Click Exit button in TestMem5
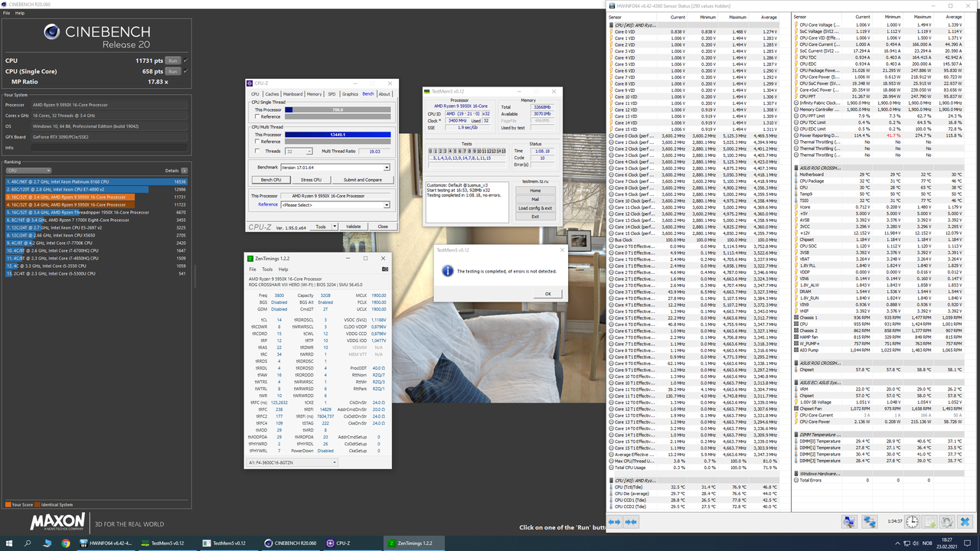The image size is (980, 551). 535,217
